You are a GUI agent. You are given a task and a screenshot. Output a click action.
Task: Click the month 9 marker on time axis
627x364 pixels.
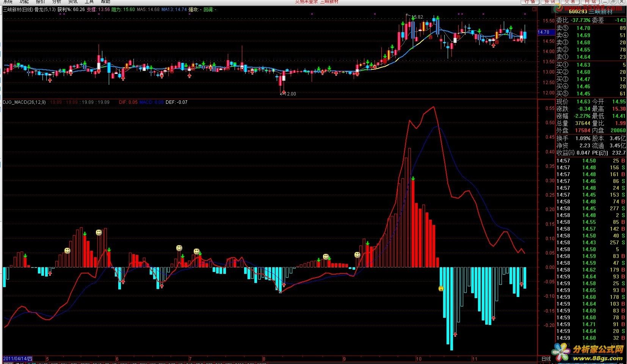(344, 358)
